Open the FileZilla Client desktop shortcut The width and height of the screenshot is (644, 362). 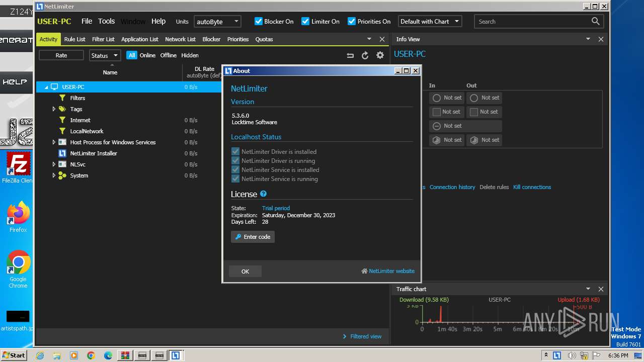point(18,167)
